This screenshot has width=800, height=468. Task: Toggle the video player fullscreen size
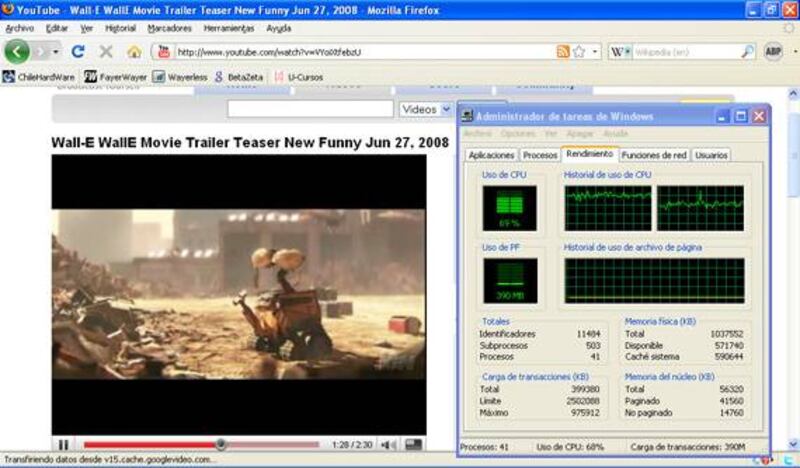click(413, 445)
